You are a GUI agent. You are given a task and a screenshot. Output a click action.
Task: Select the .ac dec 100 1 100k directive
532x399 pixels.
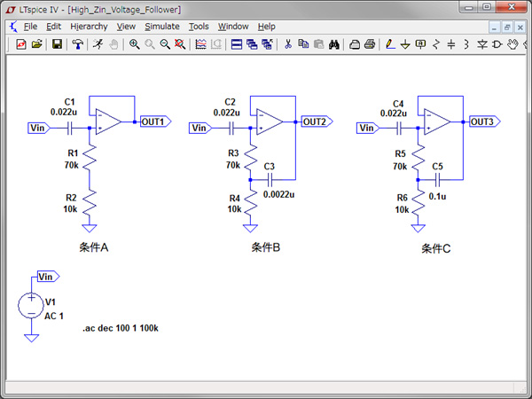(121, 328)
